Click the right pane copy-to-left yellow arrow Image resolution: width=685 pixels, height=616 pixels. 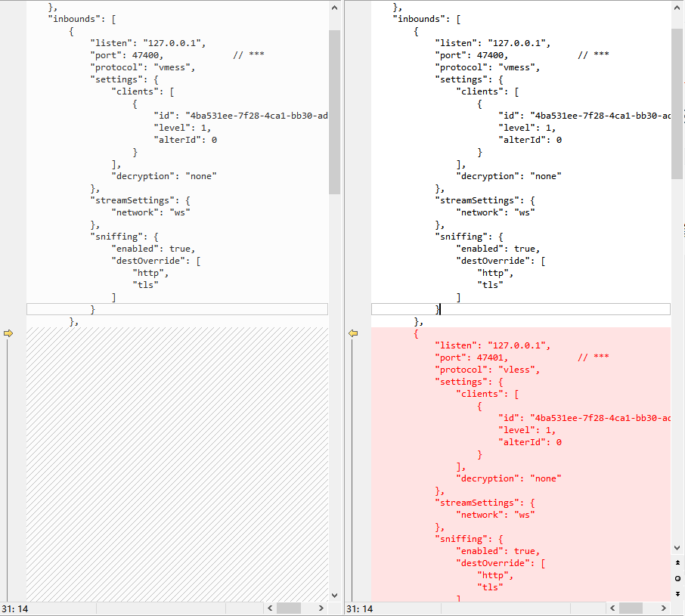pos(352,333)
